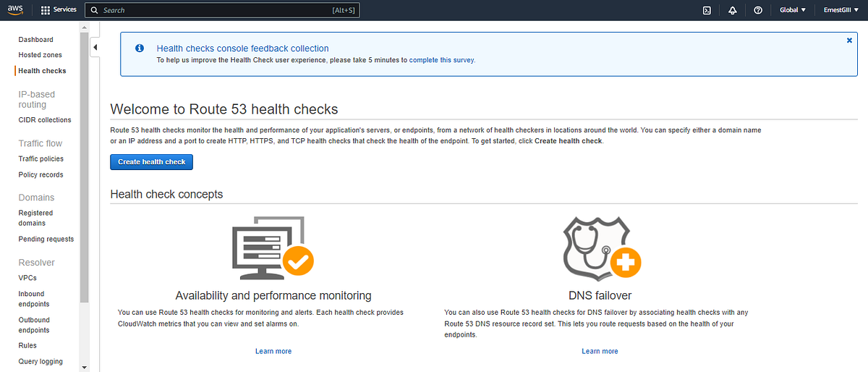The width and height of the screenshot is (868, 372).
Task: Click the blue info icon in the feedback banner
Action: tap(140, 48)
